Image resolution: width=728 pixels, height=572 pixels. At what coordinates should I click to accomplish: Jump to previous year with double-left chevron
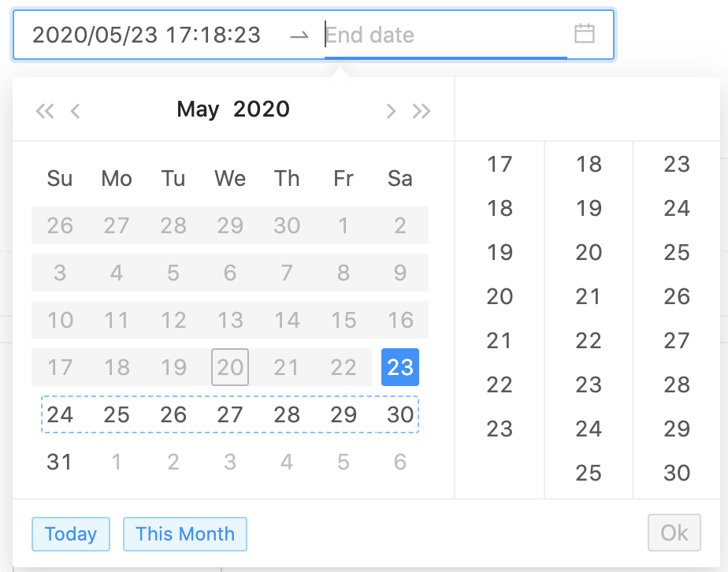[x=45, y=110]
